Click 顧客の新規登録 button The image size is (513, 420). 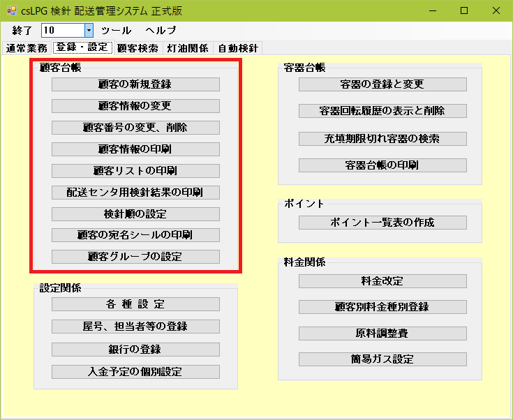135,84
